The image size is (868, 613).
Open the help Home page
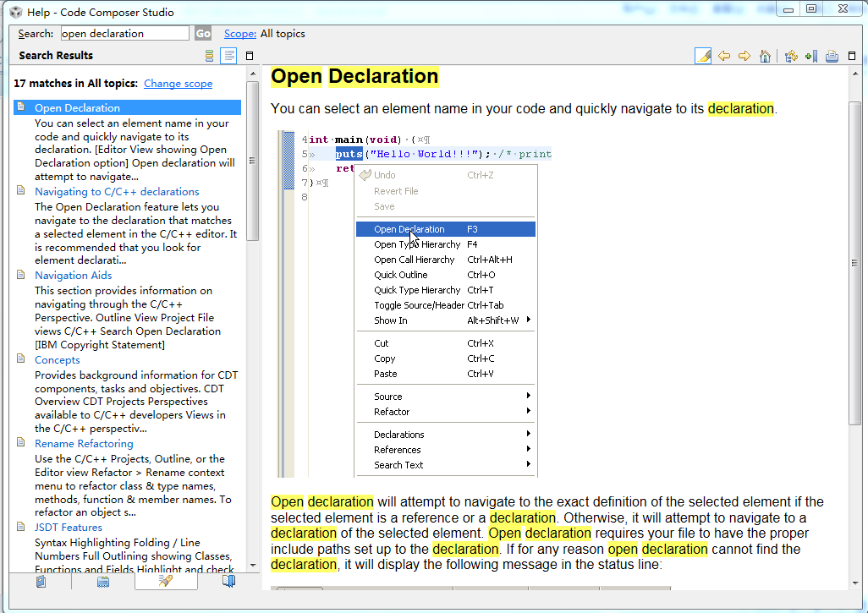765,56
